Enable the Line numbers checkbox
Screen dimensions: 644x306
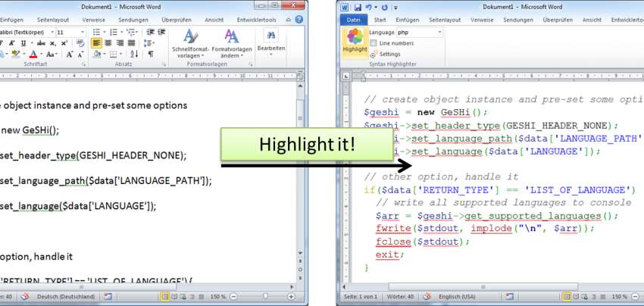(374, 44)
